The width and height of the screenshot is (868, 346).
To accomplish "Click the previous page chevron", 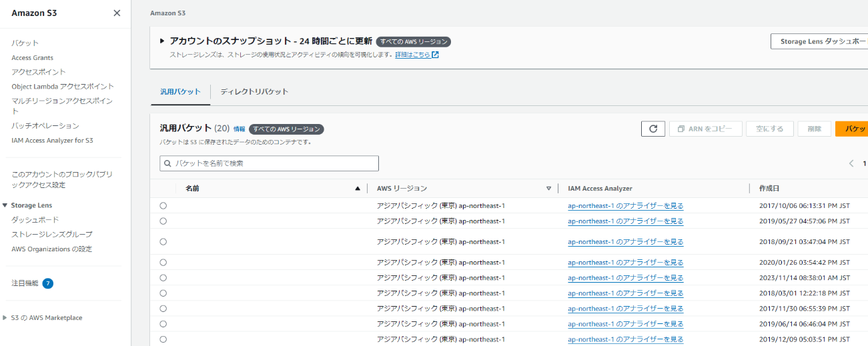I will (x=851, y=163).
